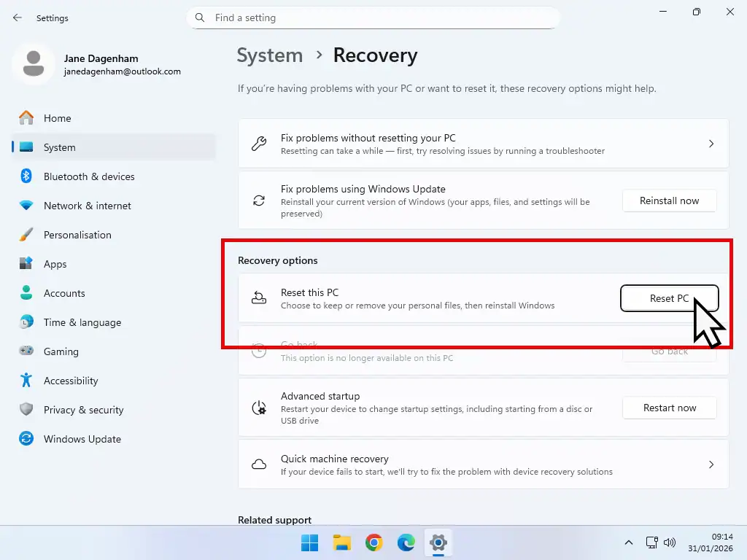Select System in the breadcrumb
Viewport: 747px width, 560px height.
[270, 55]
